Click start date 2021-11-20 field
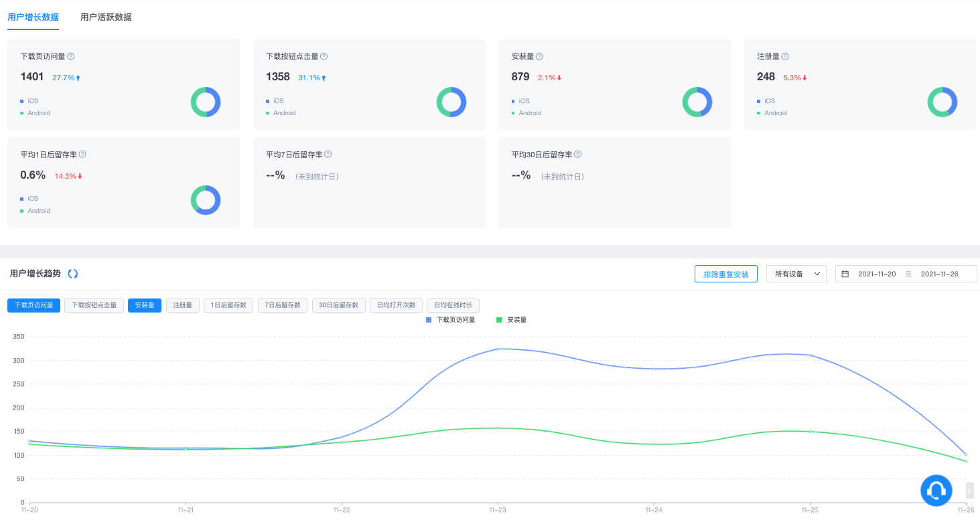The width and height of the screenshot is (980, 520). 877,274
